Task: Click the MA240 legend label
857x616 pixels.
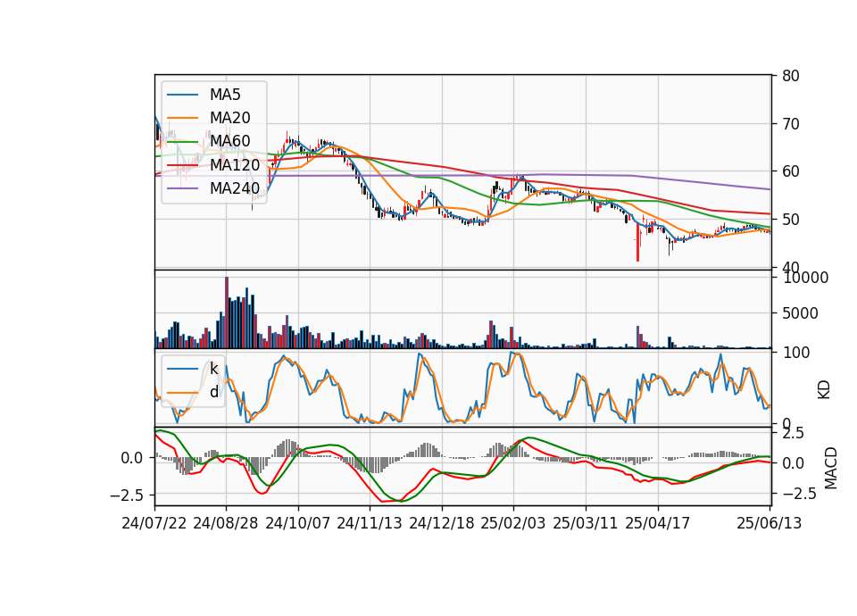Action: [235, 188]
